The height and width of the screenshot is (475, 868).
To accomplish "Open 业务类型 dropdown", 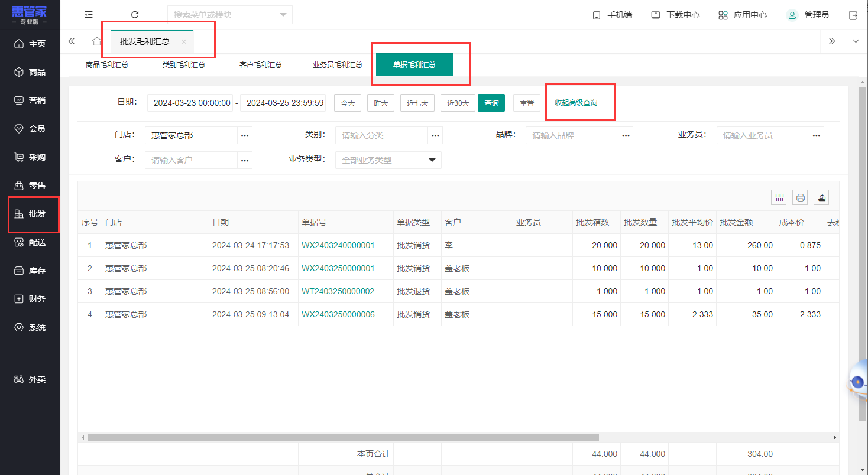I will (388, 160).
